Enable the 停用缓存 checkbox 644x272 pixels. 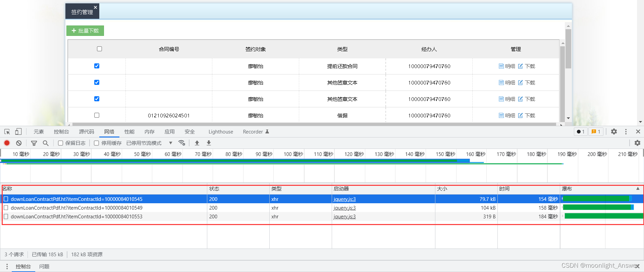pos(97,143)
